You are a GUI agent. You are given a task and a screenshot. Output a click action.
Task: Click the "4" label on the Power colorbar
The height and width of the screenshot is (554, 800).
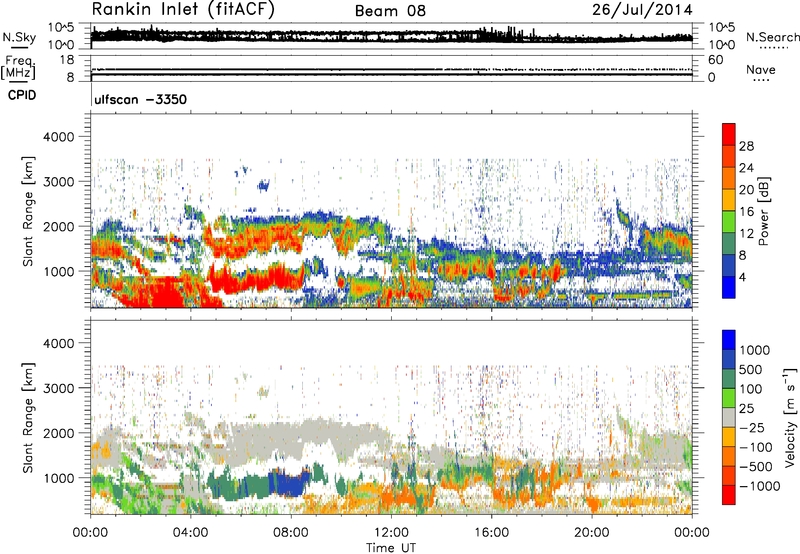click(742, 278)
